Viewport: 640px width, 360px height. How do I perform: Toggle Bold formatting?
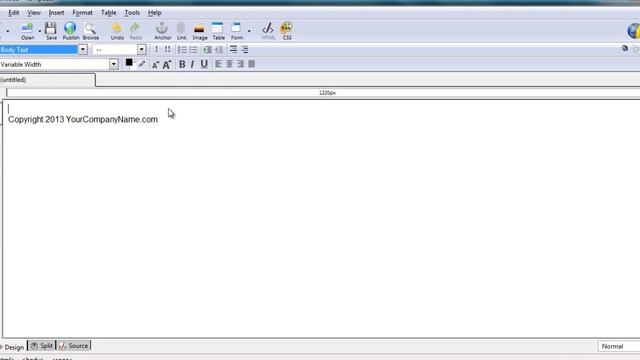182,64
